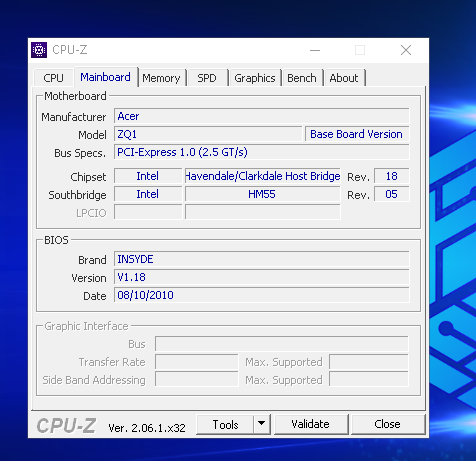The image size is (476, 461).
Task: Switch to the Bench tab
Action: (302, 78)
